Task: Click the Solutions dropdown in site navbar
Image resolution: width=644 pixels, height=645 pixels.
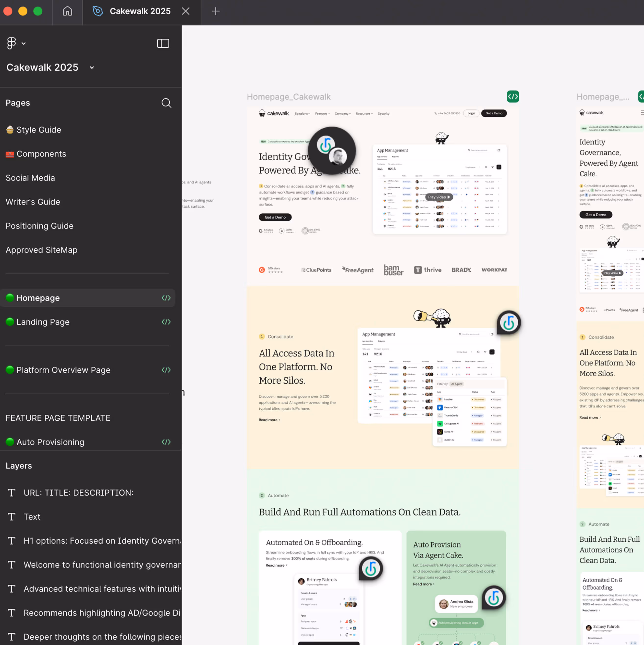Action: pyautogui.click(x=302, y=113)
